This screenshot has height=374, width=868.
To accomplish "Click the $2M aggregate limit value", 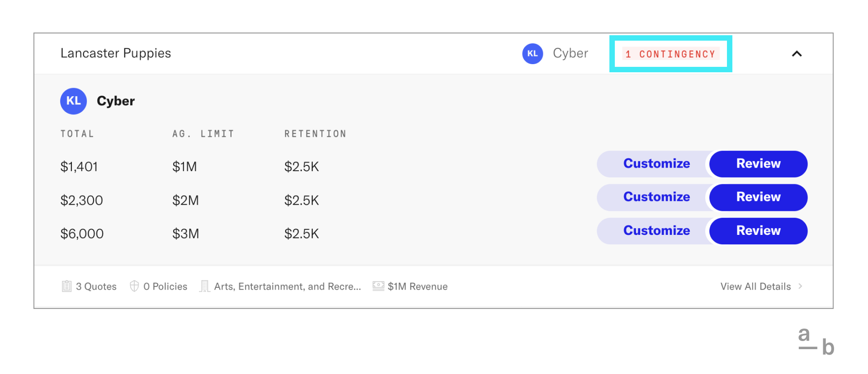I will (x=185, y=200).
